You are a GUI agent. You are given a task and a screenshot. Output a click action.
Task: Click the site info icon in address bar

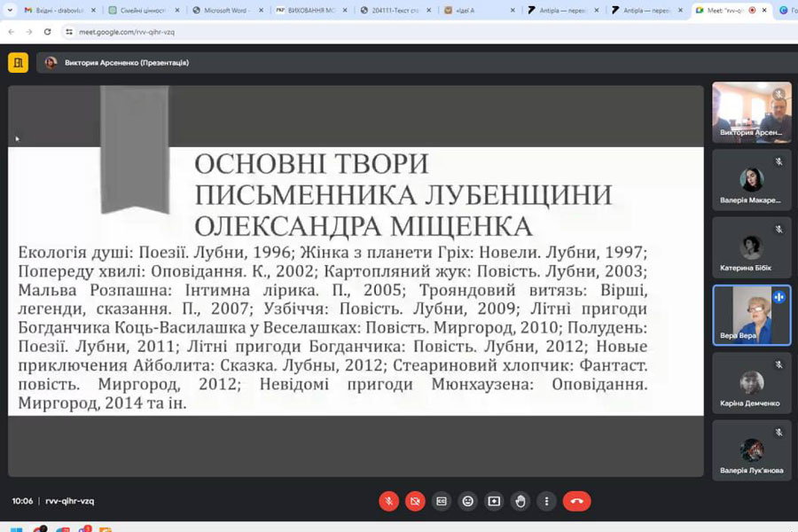69,32
